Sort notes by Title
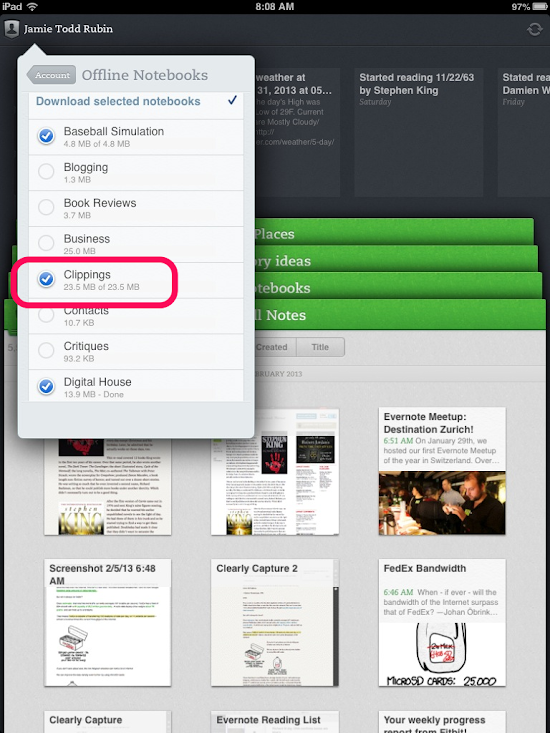Screen dimensions: 550x733 point(321,347)
